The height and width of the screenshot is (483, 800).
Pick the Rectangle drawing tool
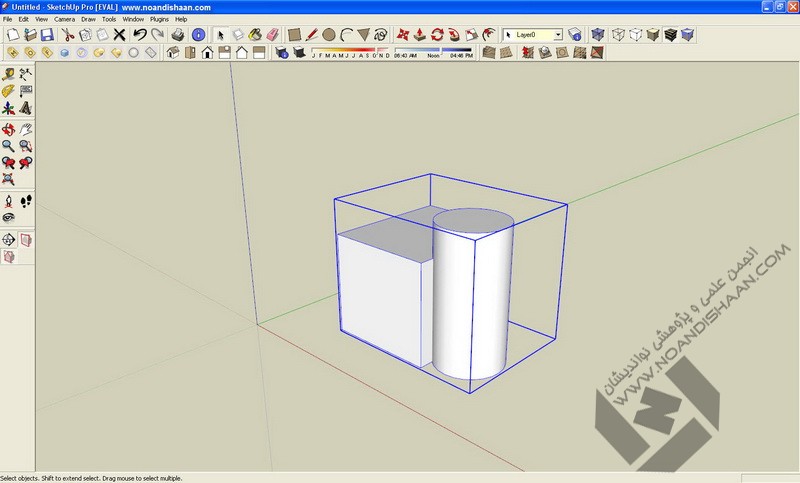click(x=295, y=34)
